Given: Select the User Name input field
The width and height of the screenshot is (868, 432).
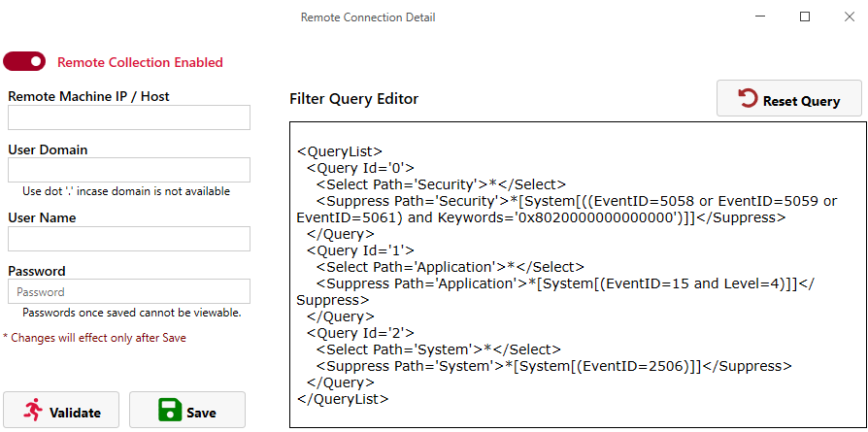Looking at the screenshot, I should [x=129, y=239].
